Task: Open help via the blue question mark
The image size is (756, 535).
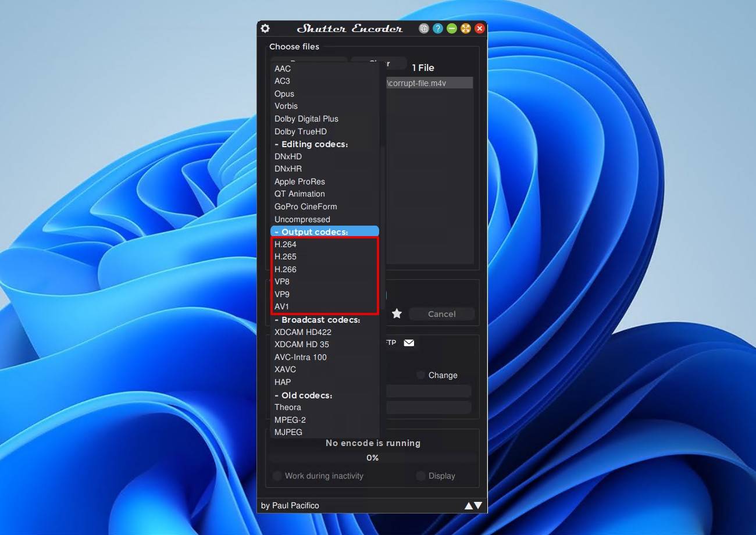Action: [x=438, y=28]
